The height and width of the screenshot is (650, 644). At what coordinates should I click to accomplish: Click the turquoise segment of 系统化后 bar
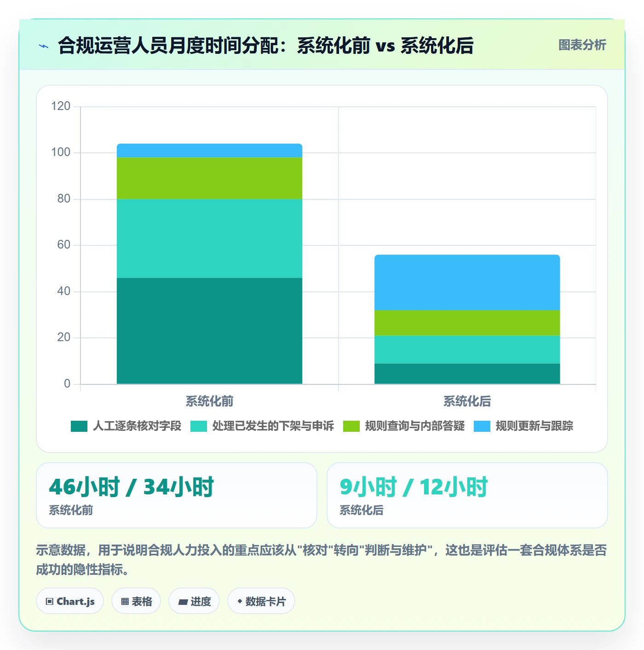467,350
